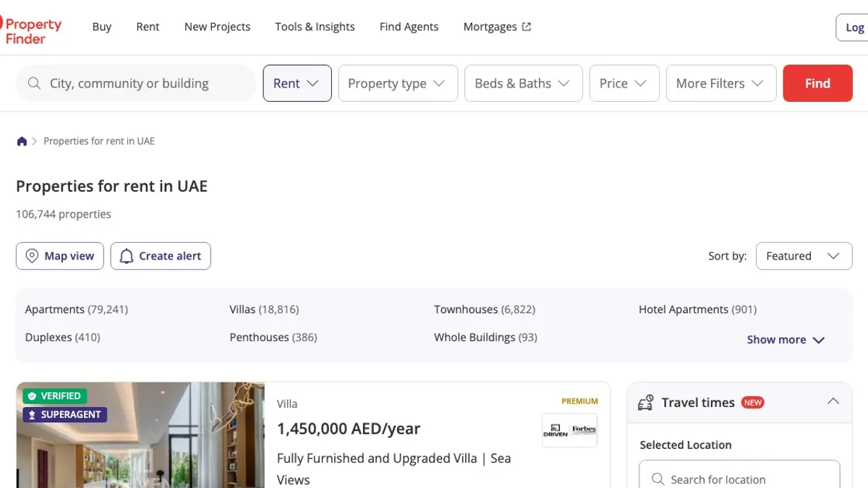868x488 pixels.
Task: Open the Featured sort selector
Action: point(803,256)
